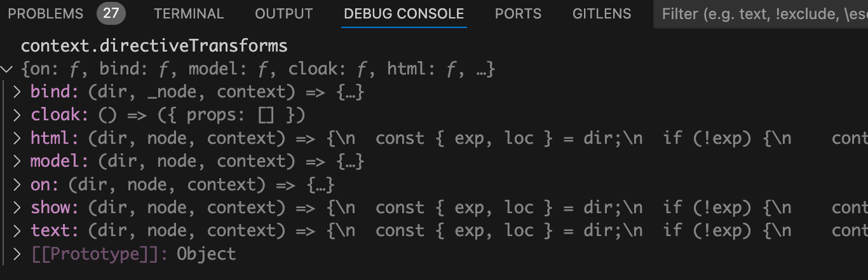Expand the text property arrow
The image size is (868, 280).
tap(18, 231)
